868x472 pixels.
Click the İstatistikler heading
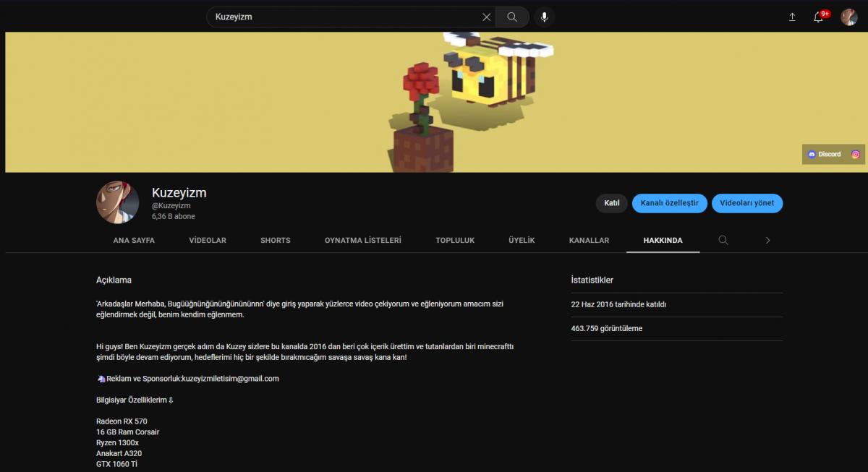point(592,280)
